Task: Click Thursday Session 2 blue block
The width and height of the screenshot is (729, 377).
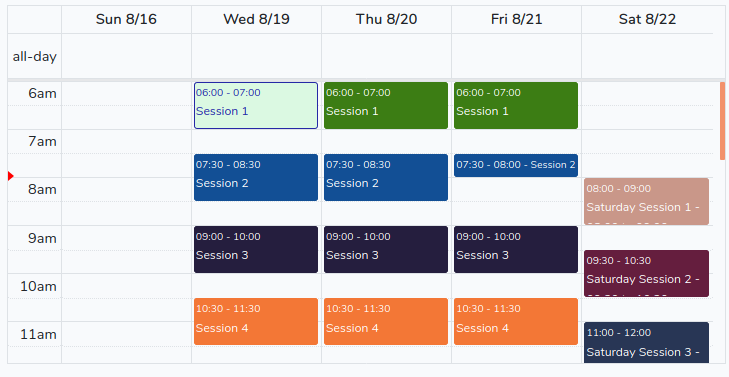Action: 386,178
